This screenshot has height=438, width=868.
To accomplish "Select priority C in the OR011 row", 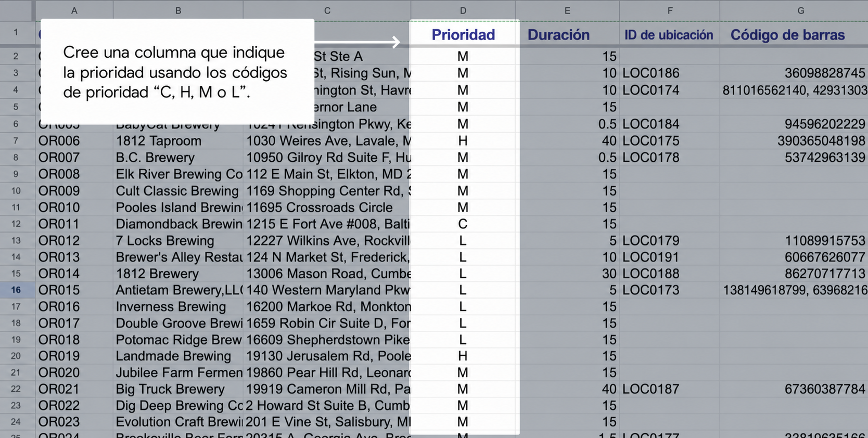I will click(463, 224).
